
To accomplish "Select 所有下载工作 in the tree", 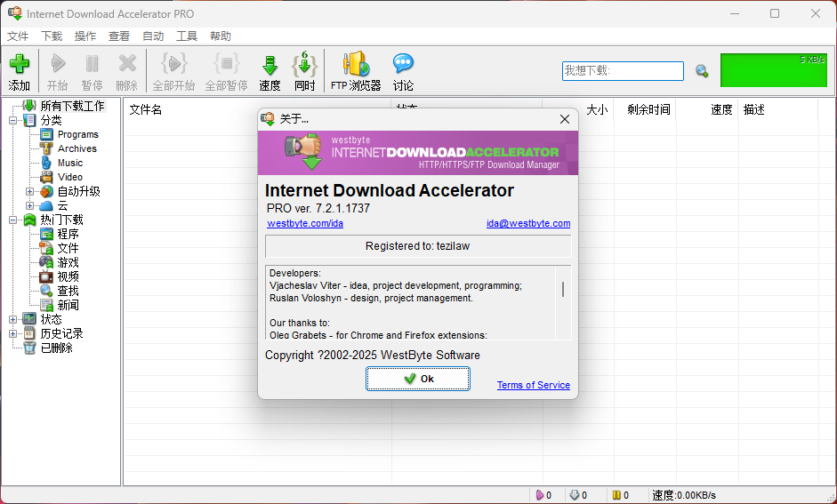I will pos(72,106).
